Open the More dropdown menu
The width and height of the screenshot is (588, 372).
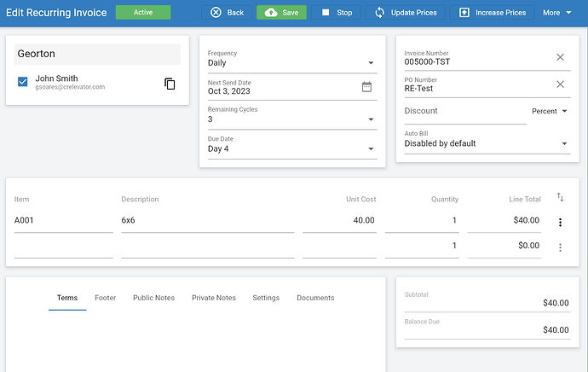pyautogui.click(x=556, y=13)
